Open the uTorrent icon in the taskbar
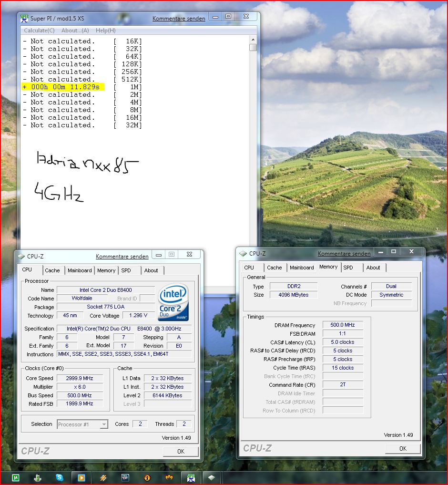448x485 pixels. coord(15,477)
